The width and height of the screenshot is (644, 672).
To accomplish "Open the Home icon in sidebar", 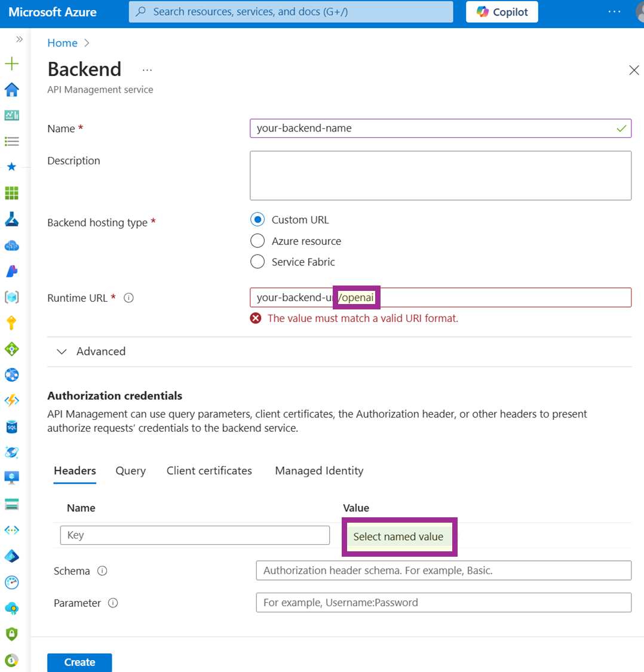I will point(12,90).
